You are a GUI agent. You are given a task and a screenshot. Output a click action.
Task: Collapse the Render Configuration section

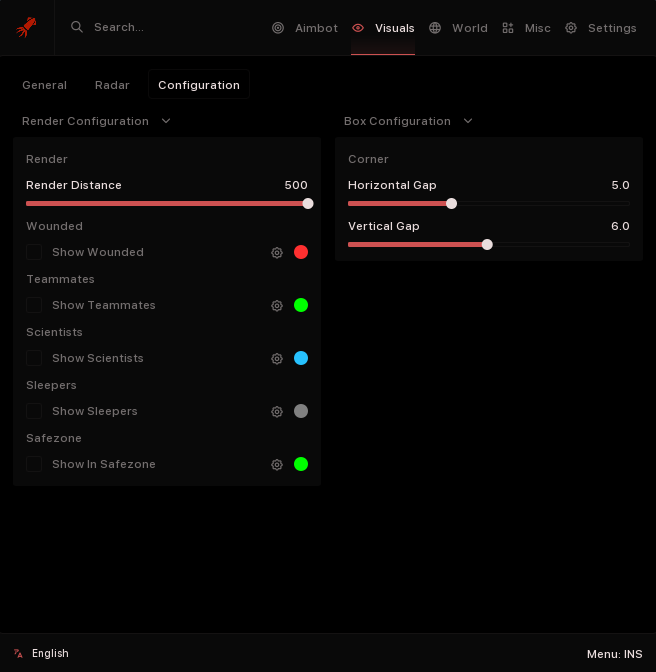tap(166, 121)
